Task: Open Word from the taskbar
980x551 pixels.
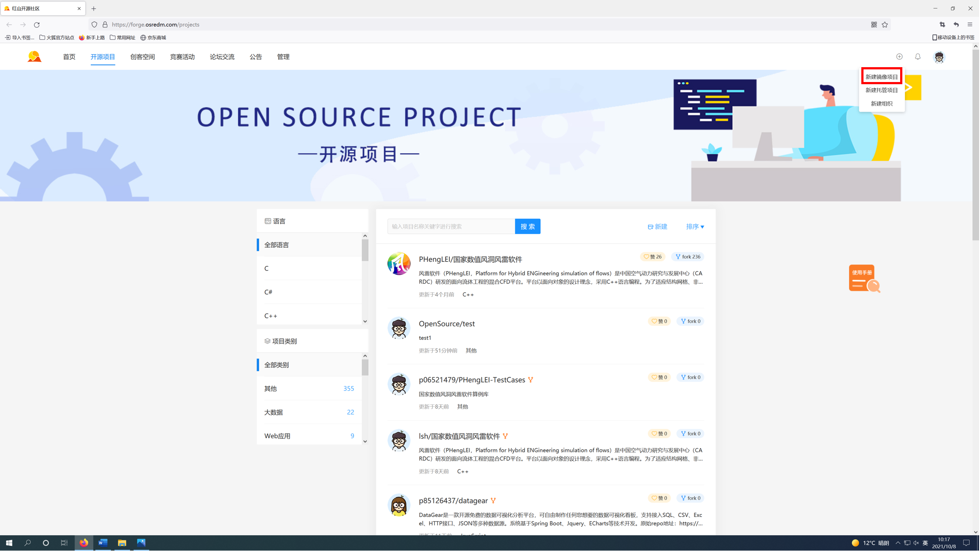Action: 103,543
